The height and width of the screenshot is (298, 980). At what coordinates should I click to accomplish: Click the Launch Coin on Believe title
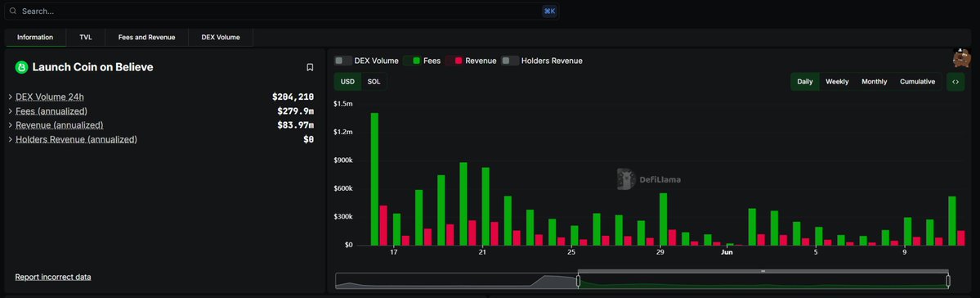pos(92,67)
